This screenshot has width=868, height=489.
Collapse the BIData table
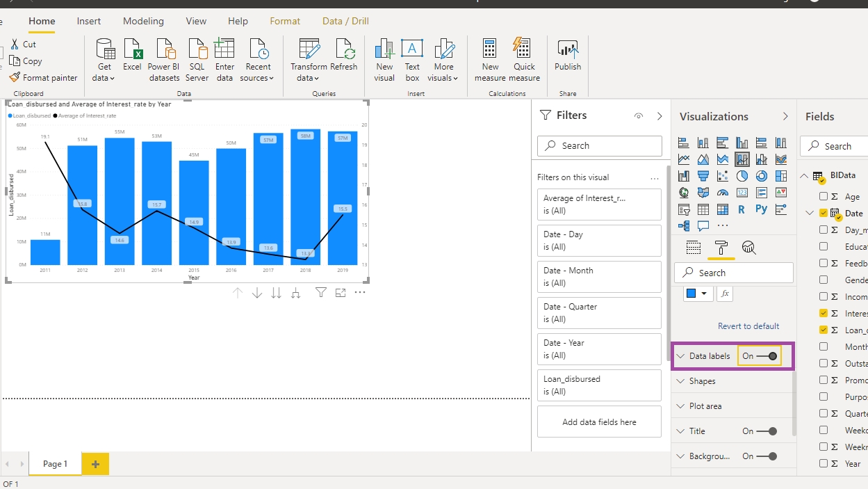point(805,176)
